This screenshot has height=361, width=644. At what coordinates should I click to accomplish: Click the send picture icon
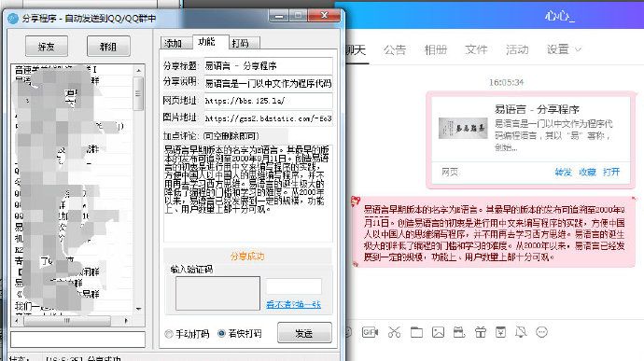438,332
